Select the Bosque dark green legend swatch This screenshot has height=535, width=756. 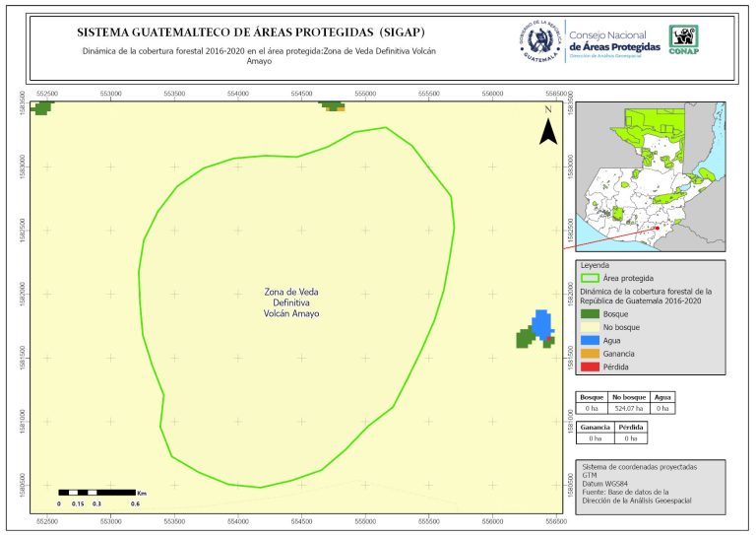pos(591,312)
